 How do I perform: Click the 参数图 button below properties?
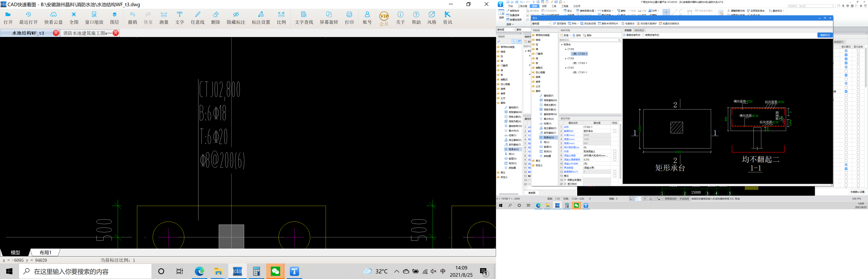point(532,193)
